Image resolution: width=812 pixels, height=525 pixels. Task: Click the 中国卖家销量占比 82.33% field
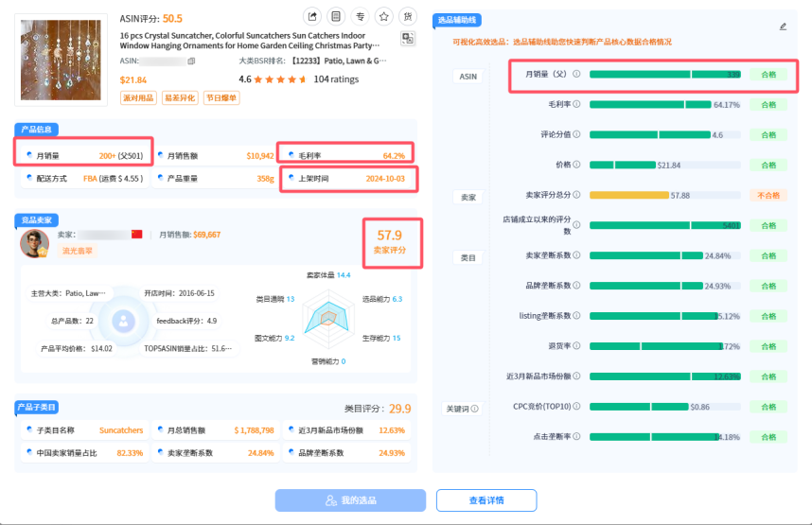[85, 453]
